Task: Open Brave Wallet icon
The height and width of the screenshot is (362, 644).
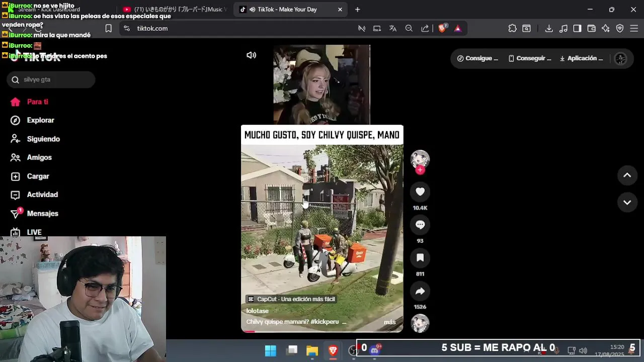Action: coord(592,29)
